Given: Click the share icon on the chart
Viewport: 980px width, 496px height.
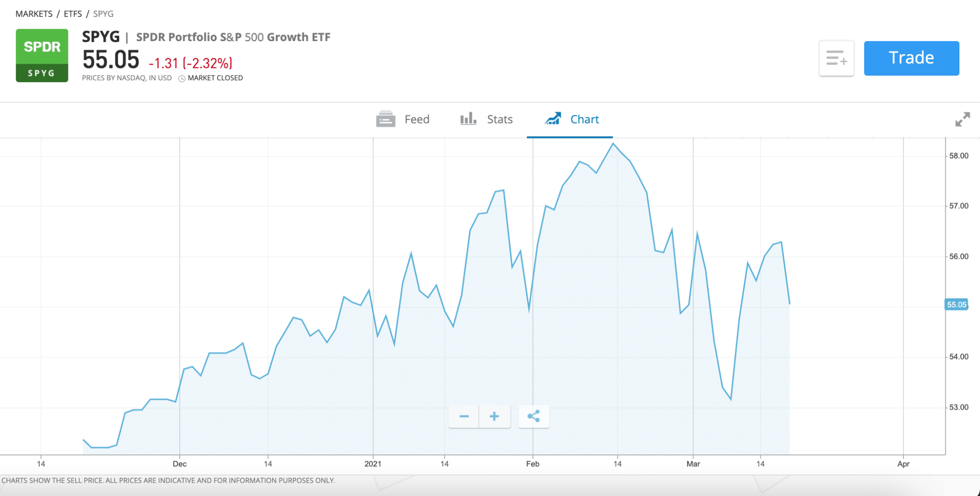Looking at the screenshot, I should (x=534, y=417).
